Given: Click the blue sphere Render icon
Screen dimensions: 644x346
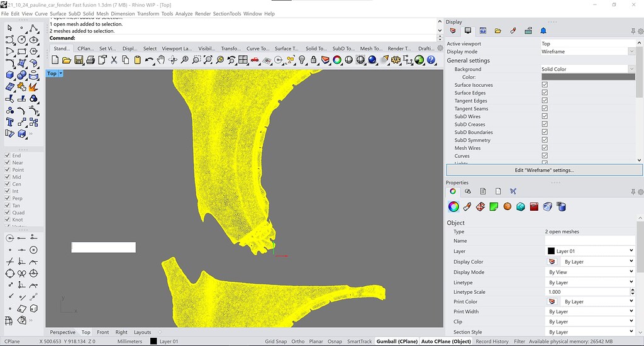Looking at the screenshot, I should [x=372, y=60].
